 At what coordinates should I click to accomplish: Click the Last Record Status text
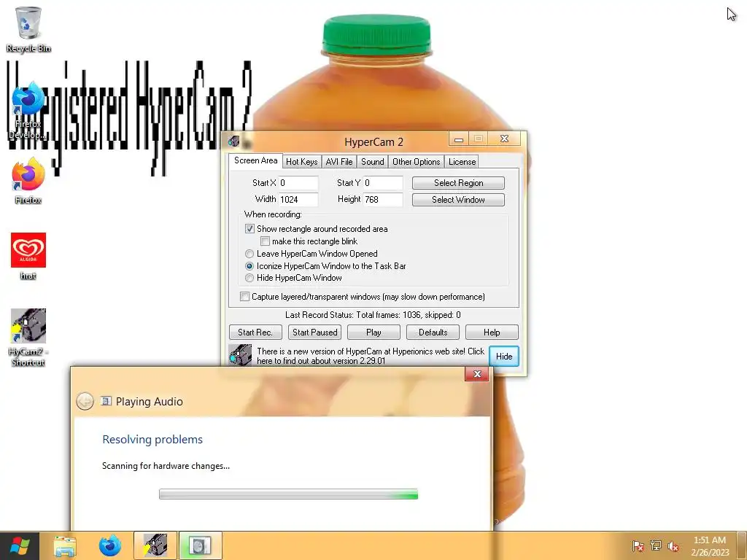click(373, 315)
